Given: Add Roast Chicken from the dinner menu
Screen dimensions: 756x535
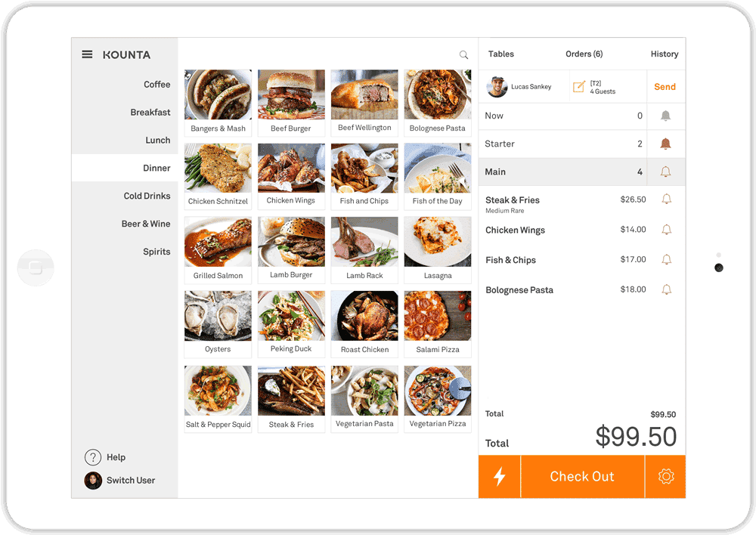Looking at the screenshot, I should [x=364, y=324].
